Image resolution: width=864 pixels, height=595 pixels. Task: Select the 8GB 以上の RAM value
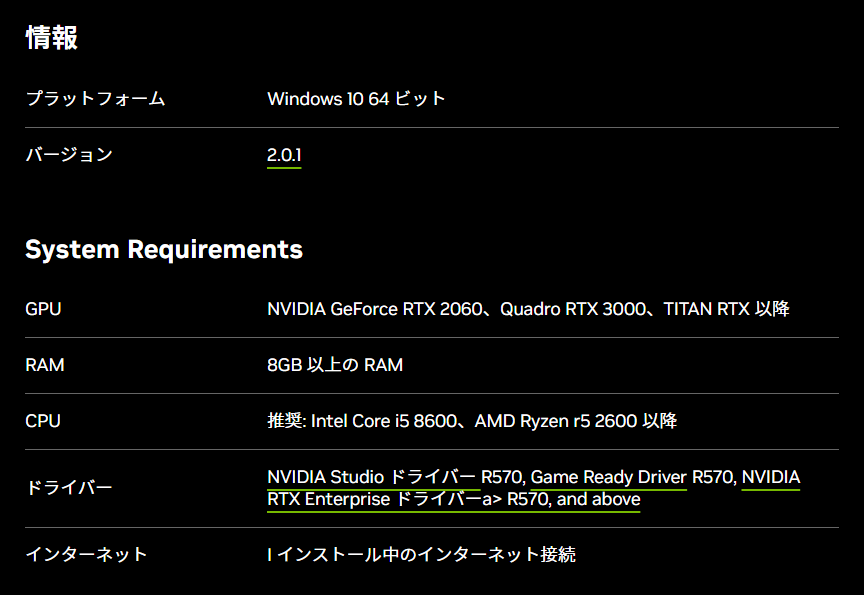[335, 365]
